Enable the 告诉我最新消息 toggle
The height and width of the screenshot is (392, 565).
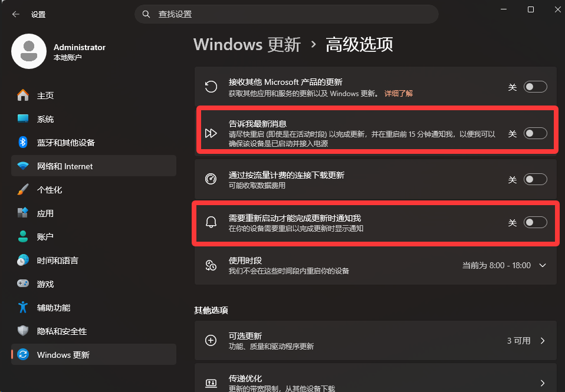pos(535,134)
